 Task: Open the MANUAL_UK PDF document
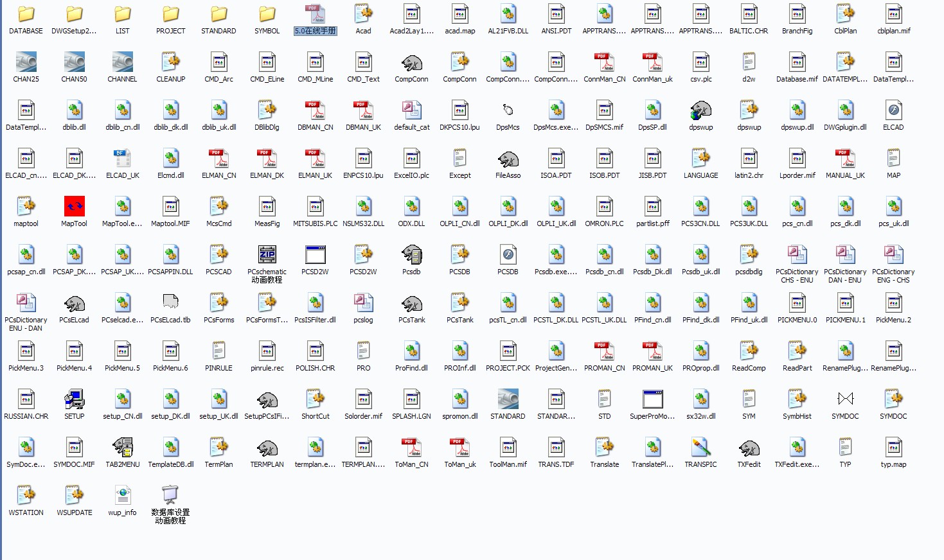click(x=846, y=158)
